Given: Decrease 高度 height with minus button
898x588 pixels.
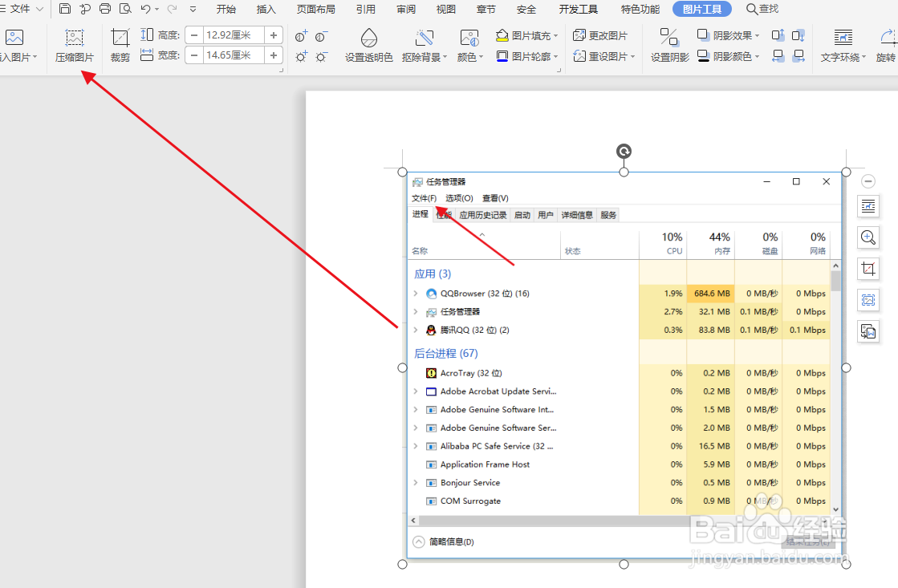Looking at the screenshot, I should 194,35.
